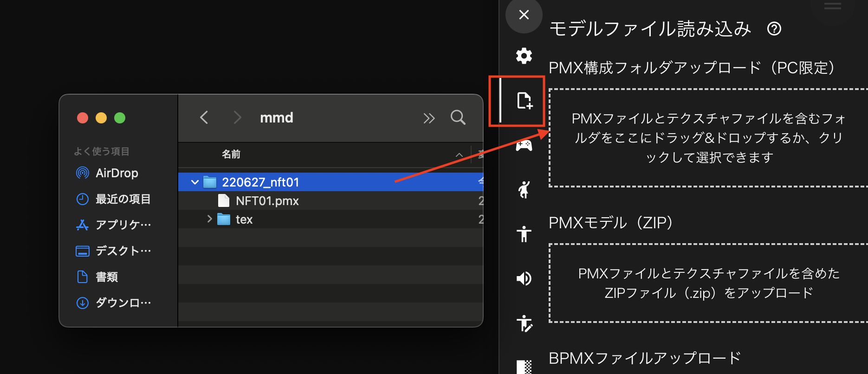
Task: Click the Finder search magnifier icon
Action: (x=458, y=117)
